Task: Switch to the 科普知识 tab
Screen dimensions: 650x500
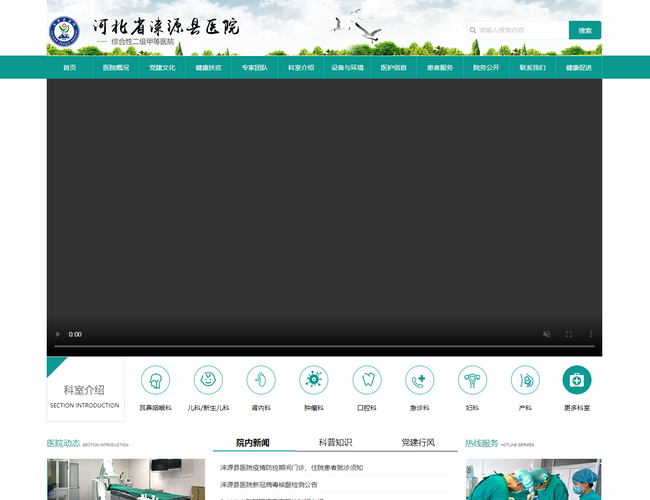Action: click(x=335, y=442)
